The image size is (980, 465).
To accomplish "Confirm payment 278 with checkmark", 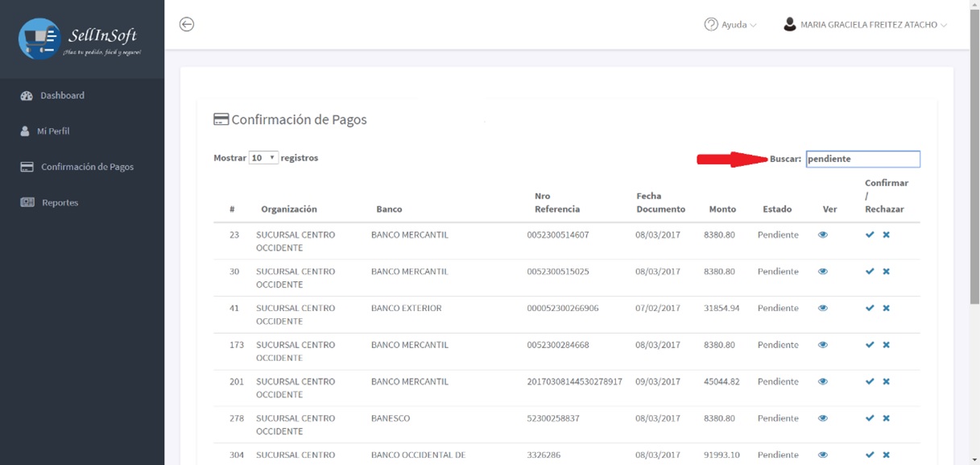I will tap(870, 418).
